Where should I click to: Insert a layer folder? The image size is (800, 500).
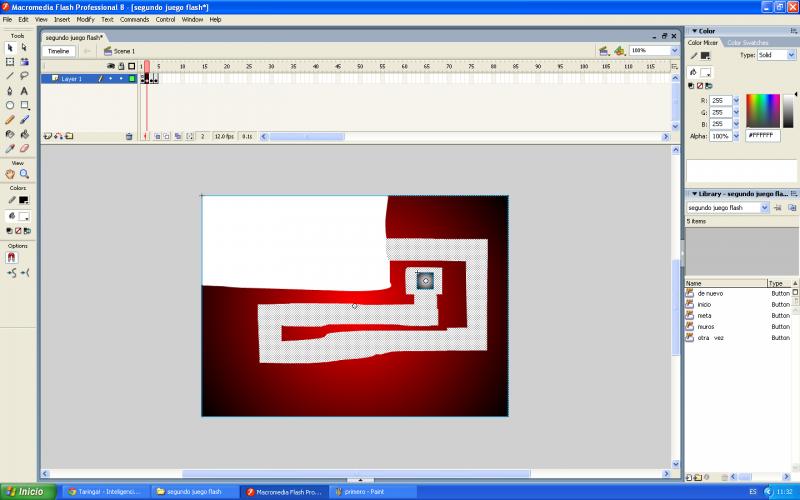point(69,136)
